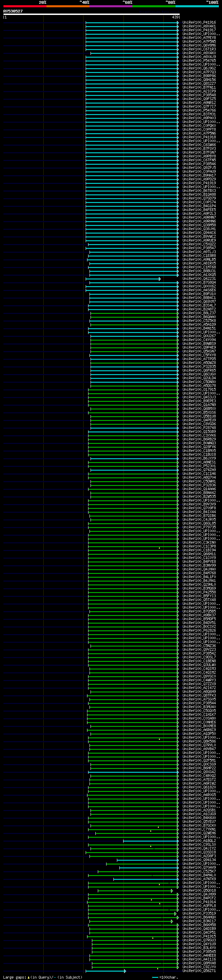222x980 pixels.
Task: Select hit UniRef100_P38546
Action: pos(199,164)
